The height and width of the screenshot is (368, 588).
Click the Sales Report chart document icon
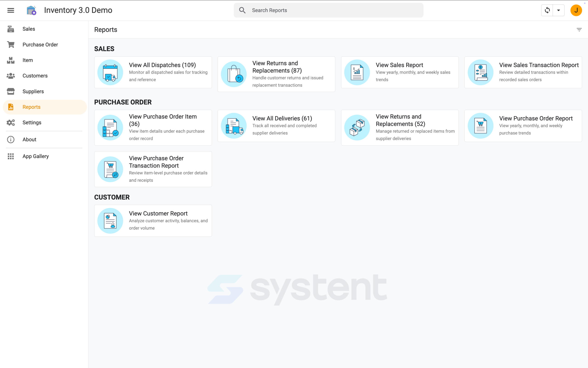click(357, 72)
